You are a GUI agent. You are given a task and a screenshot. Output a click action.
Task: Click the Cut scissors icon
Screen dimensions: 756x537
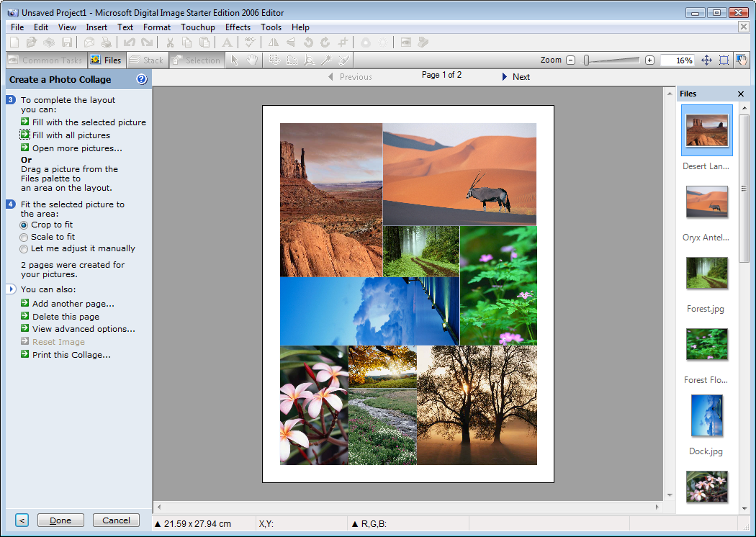(x=170, y=42)
